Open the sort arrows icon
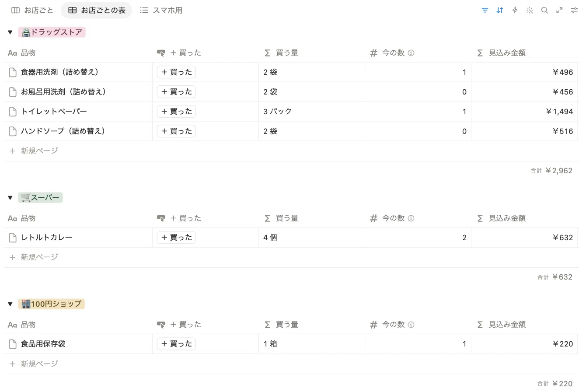 click(x=500, y=10)
